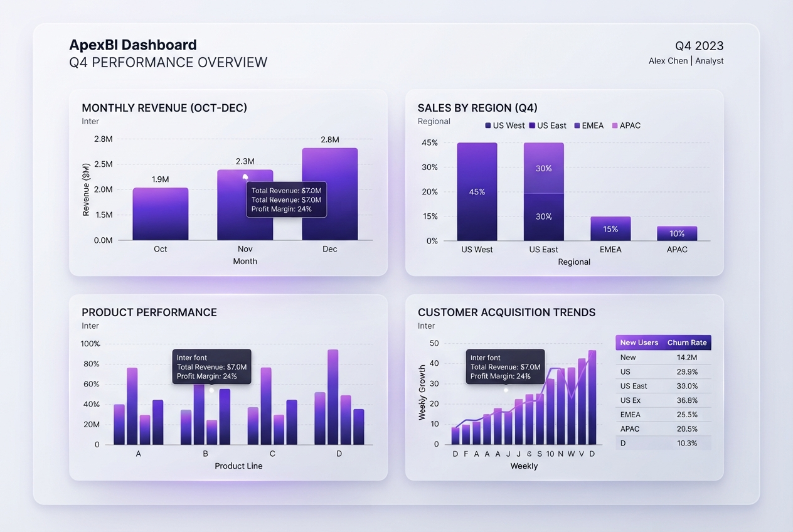
Task: Click the 14.2M value in the table
Action: (687, 358)
